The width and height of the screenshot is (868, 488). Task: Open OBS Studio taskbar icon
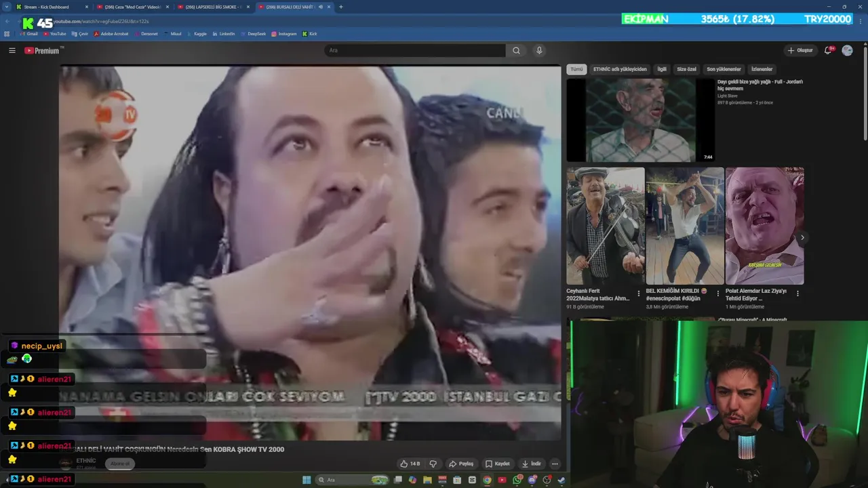(547, 480)
